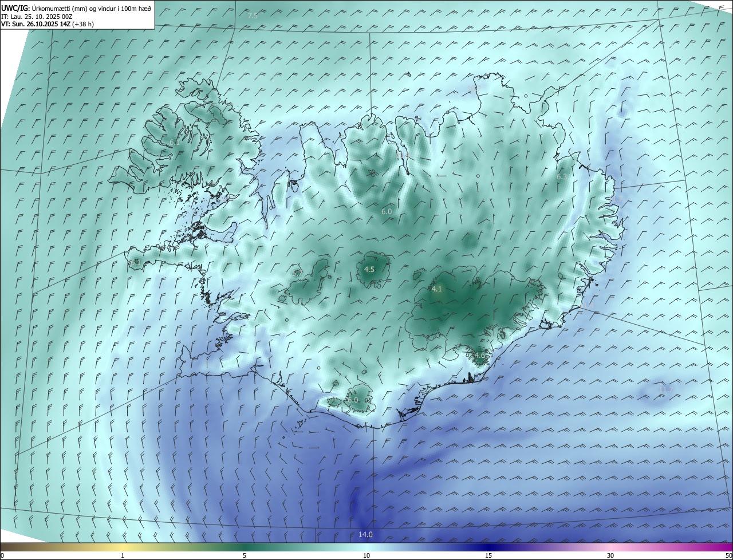
Task: Click the 0 tick label on the color scale
Action: (x=2, y=555)
